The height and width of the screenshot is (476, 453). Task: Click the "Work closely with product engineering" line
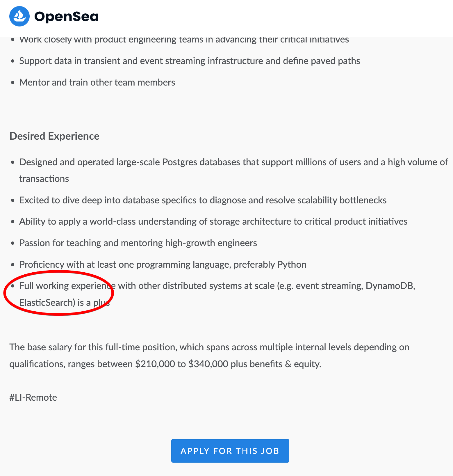coord(184,40)
